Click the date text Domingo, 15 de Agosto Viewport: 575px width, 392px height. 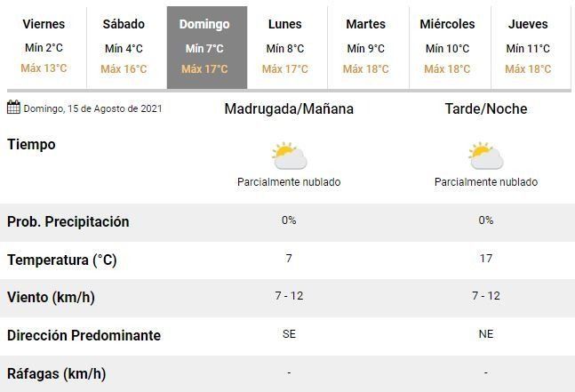point(92,109)
